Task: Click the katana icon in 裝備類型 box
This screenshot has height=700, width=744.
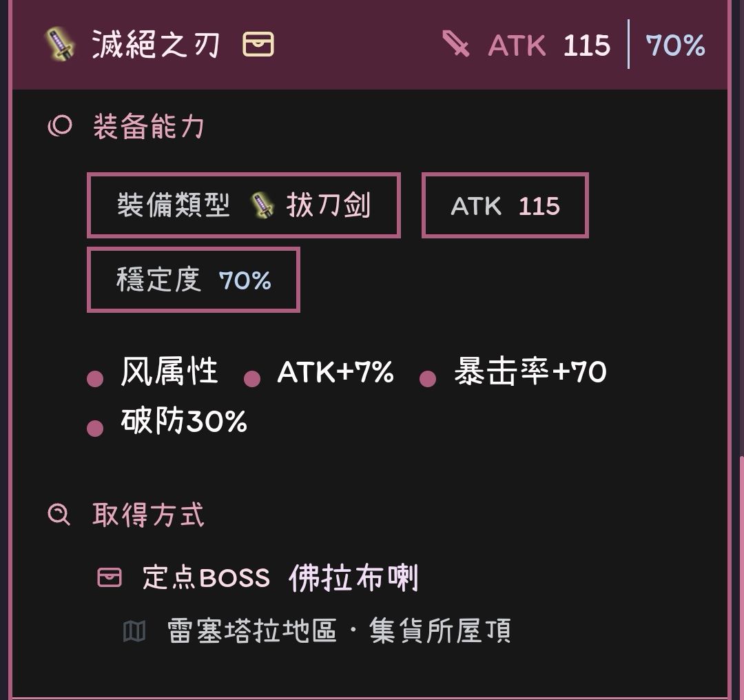Action: click(x=262, y=205)
